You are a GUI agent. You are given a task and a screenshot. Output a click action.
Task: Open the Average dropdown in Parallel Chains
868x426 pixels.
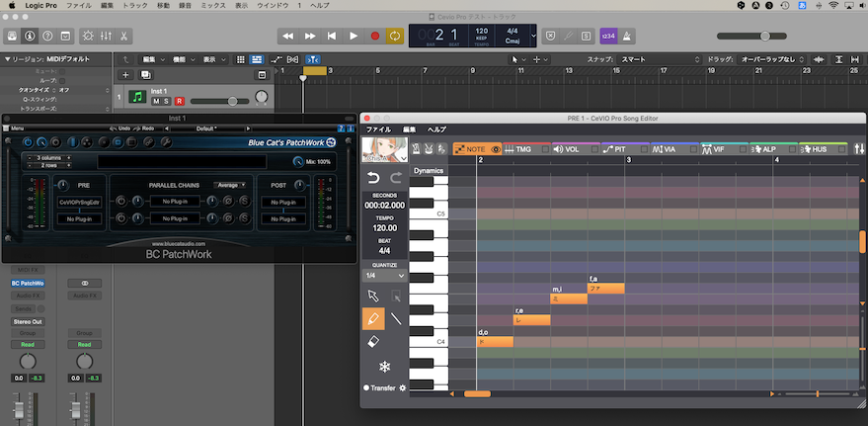pyautogui.click(x=230, y=185)
